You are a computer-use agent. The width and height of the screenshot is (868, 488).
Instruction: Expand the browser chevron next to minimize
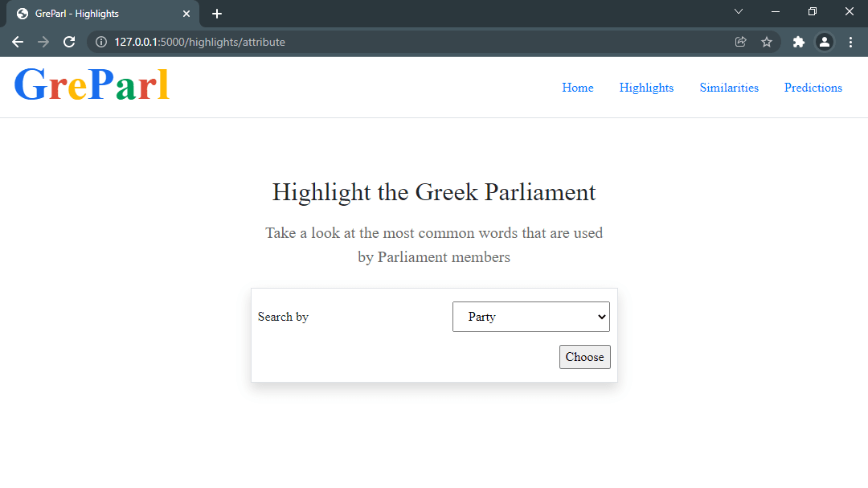[738, 12]
